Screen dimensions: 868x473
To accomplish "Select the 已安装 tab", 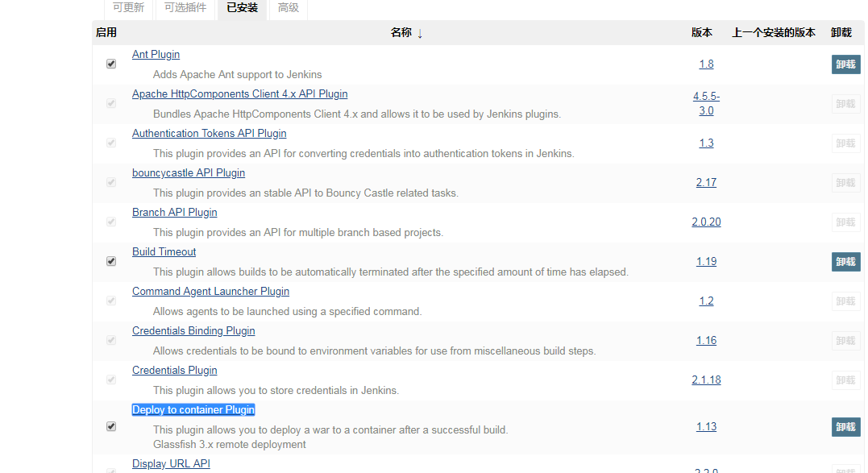I will coord(241,9).
